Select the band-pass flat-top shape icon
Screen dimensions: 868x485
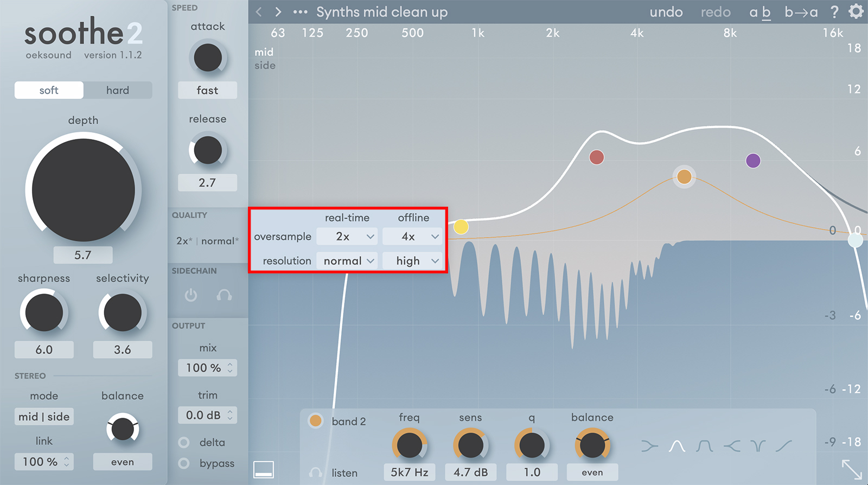tap(704, 446)
